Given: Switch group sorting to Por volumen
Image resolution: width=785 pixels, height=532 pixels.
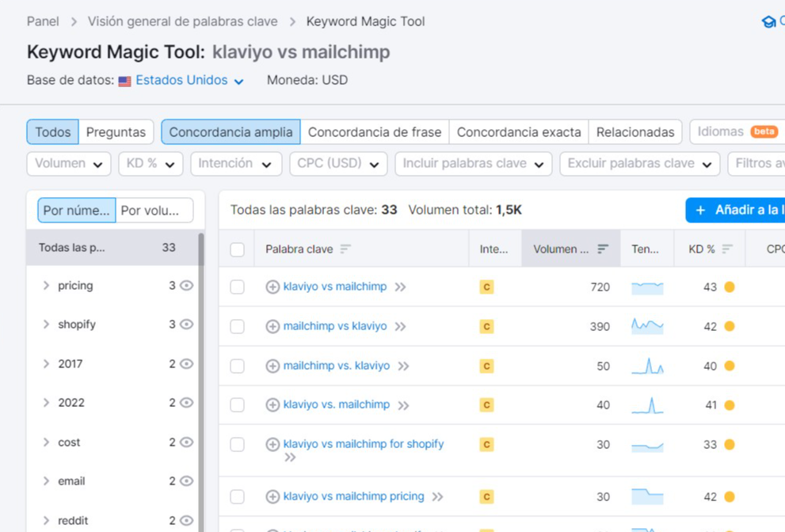Looking at the screenshot, I should click(154, 211).
